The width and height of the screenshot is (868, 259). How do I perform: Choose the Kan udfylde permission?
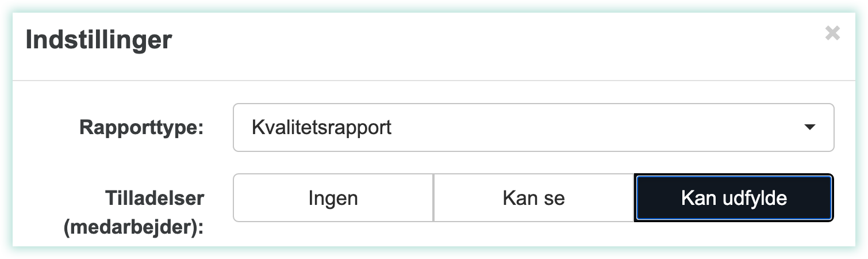pyautogui.click(x=733, y=199)
